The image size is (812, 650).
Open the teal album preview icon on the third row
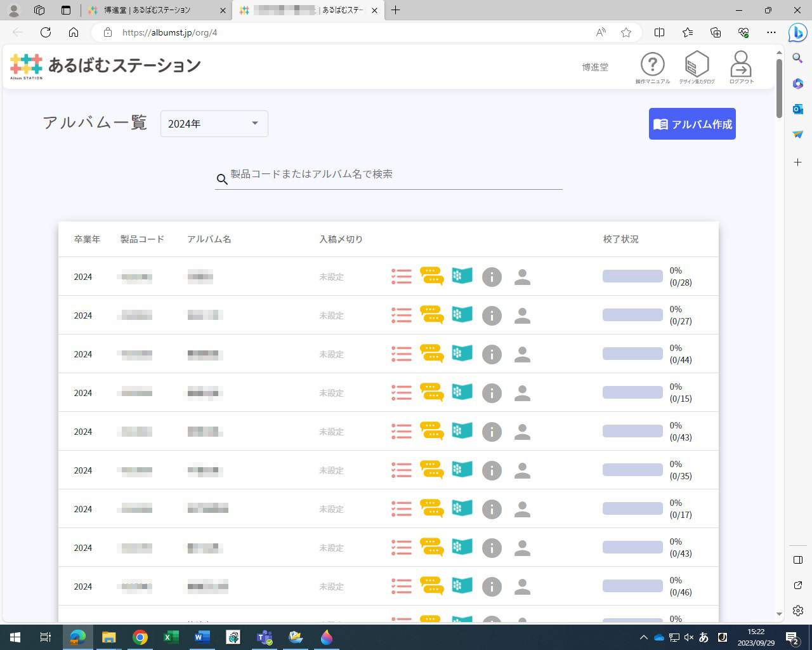click(462, 354)
